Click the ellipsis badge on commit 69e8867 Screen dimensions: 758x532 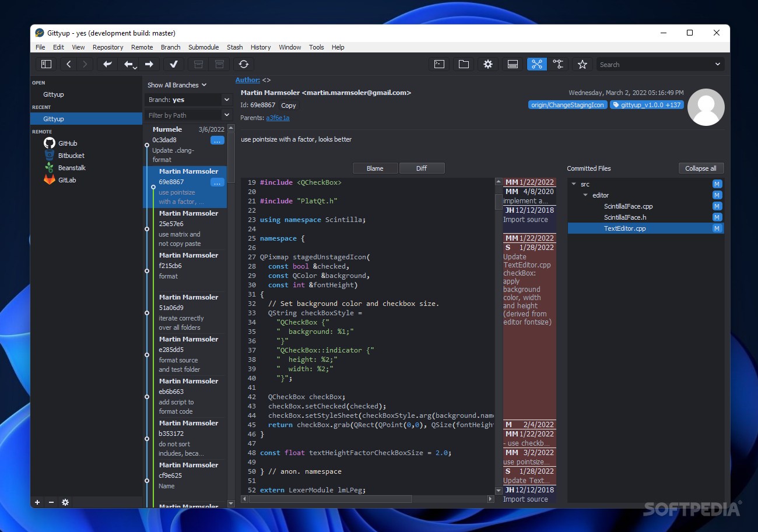click(x=217, y=182)
